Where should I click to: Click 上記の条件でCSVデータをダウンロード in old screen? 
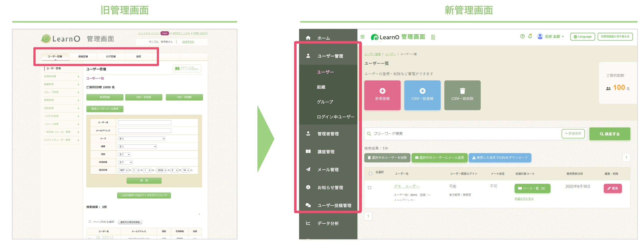point(144,195)
